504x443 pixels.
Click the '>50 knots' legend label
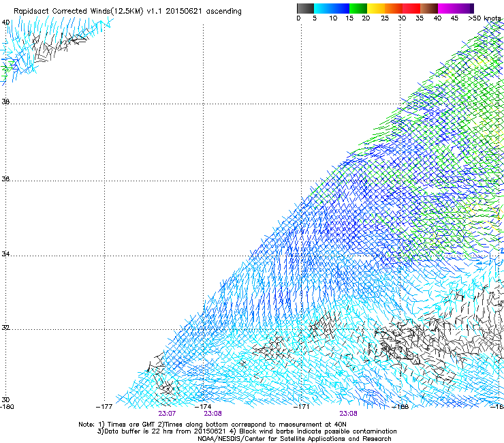coord(484,18)
